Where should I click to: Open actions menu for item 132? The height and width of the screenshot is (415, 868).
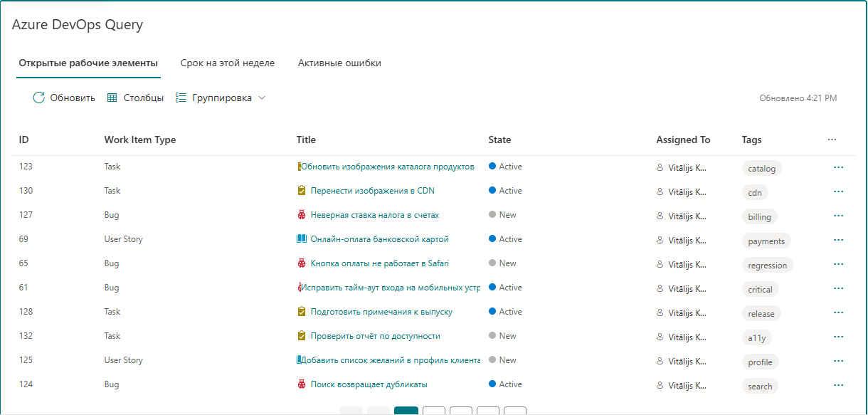(x=838, y=336)
